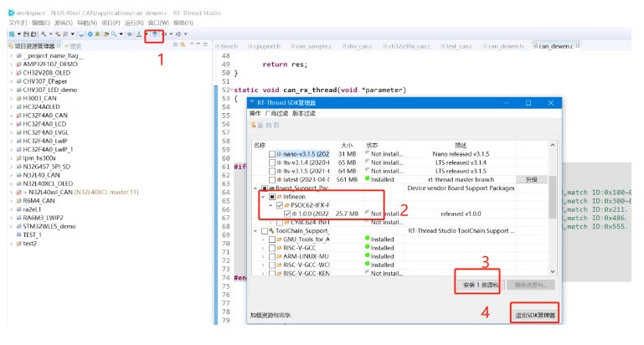This screenshot has height=345, width=644.
Task: Click the diamond debug toolbar icon
Action: [129, 34]
